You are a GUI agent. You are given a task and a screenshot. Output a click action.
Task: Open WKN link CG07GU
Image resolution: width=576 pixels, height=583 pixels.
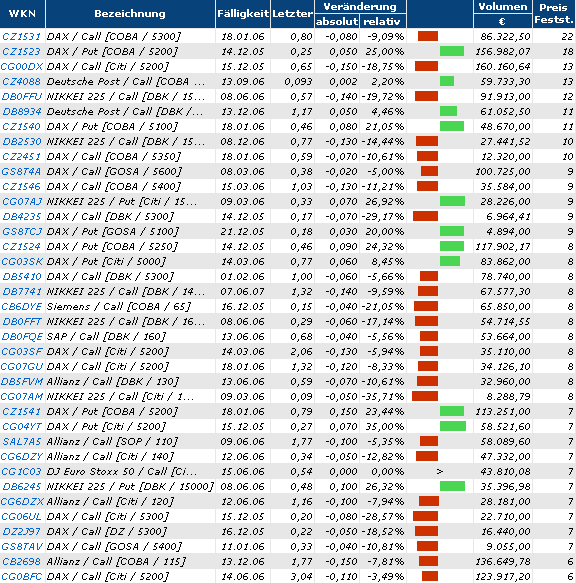(22, 367)
